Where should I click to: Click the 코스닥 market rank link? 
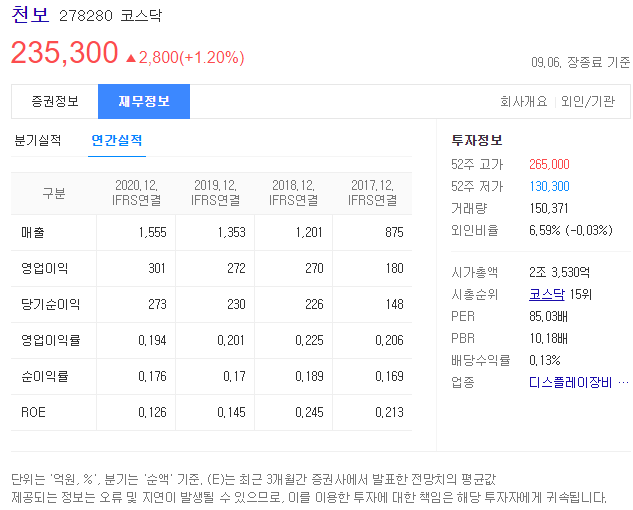(x=547, y=294)
